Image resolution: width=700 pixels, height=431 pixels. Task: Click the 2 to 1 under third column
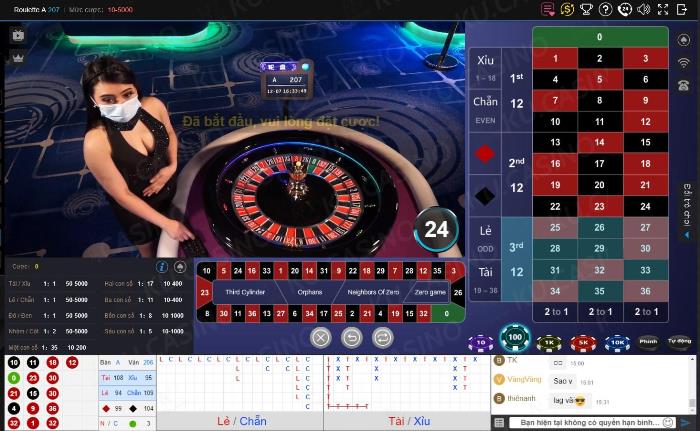click(646, 312)
